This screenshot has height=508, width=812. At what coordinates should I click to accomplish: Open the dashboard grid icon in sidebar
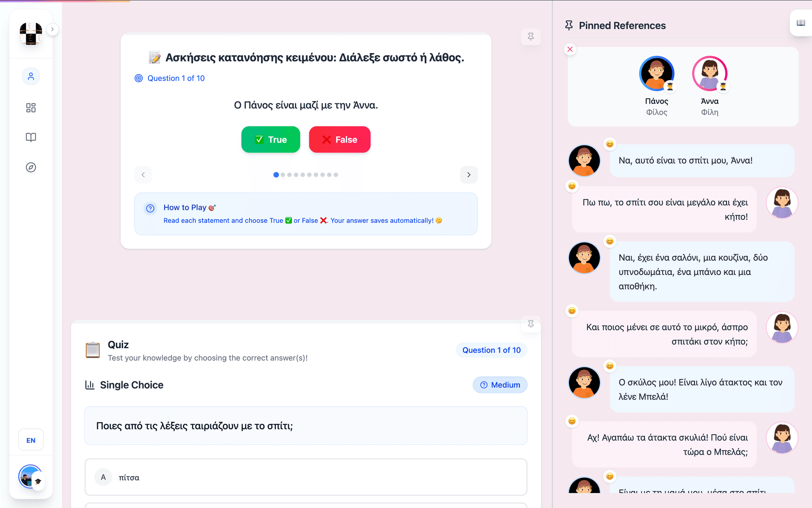pos(31,108)
